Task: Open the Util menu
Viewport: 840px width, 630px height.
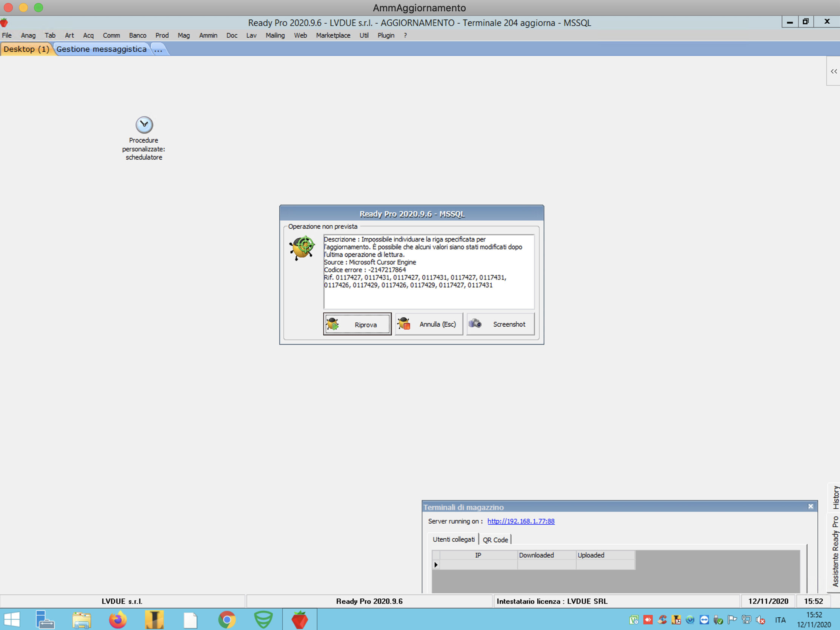Action: pos(364,35)
